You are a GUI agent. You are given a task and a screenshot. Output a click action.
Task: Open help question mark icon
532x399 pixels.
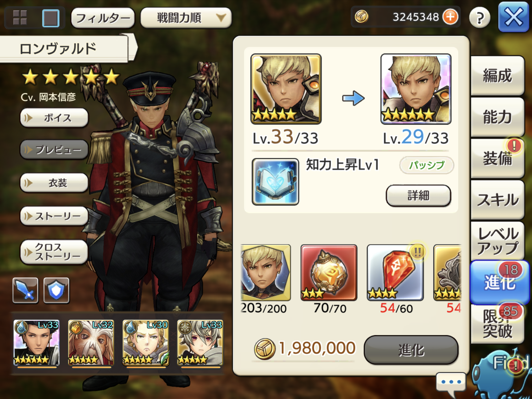coord(480,17)
